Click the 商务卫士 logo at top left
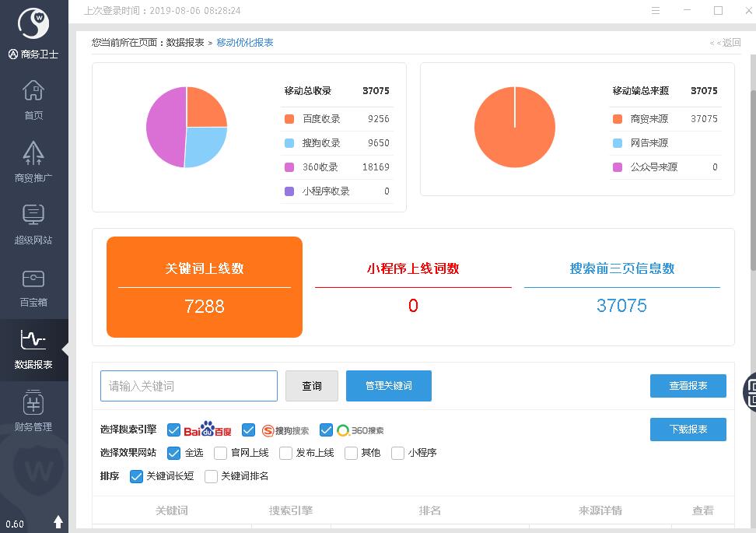Viewport: 756px width, 533px height. [33, 24]
